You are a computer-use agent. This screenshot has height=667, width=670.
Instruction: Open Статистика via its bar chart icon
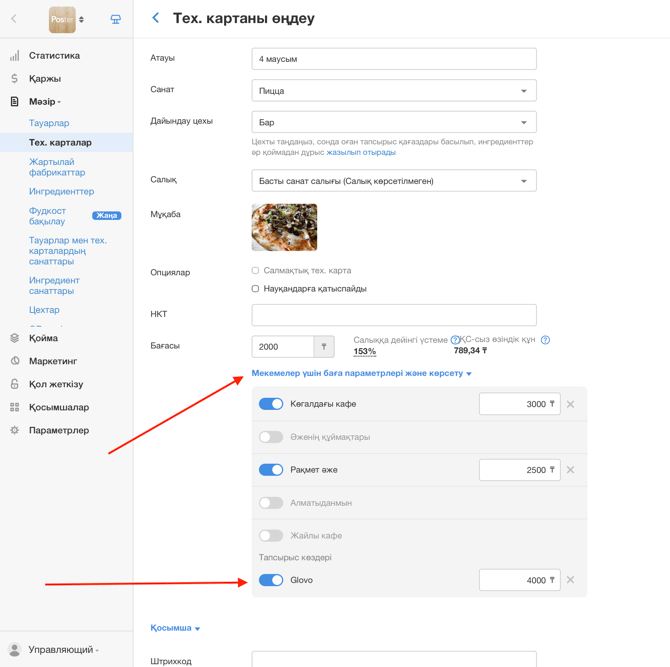[15, 56]
